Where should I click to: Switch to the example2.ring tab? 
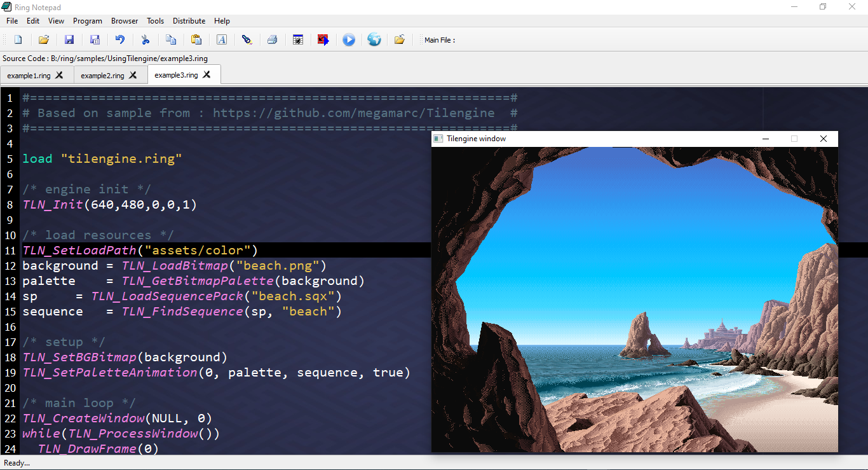click(102, 74)
